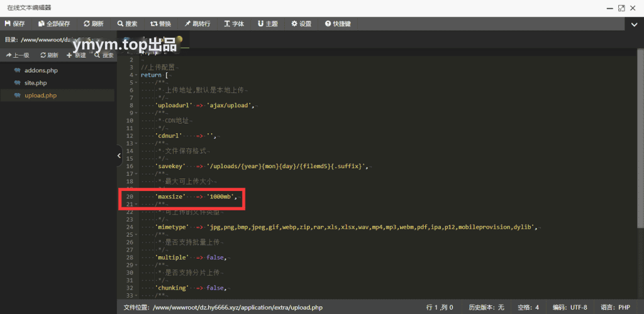Click the 目录 directory path field
The image size is (644, 314).
point(57,40)
